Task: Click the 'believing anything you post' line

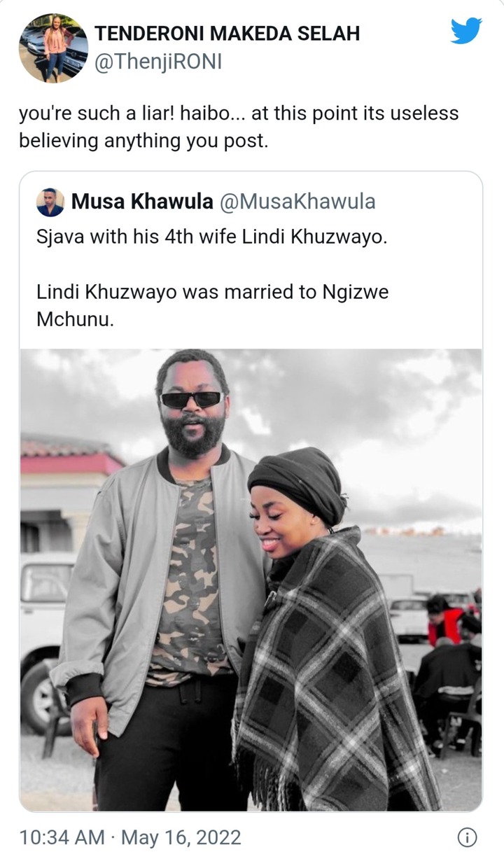Action: 143,140
